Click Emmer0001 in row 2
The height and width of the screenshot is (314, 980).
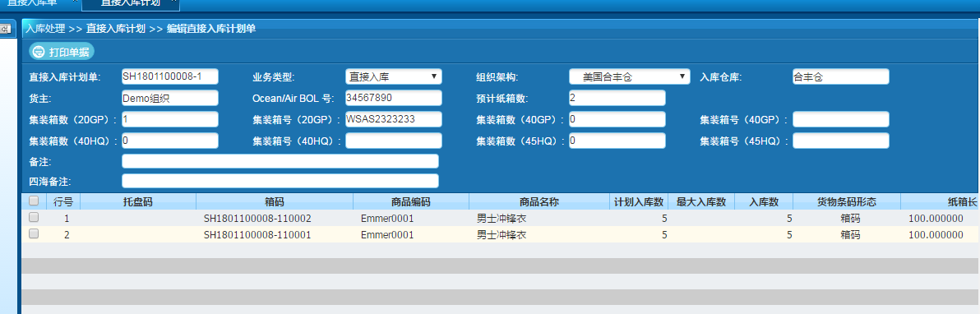[x=387, y=235]
